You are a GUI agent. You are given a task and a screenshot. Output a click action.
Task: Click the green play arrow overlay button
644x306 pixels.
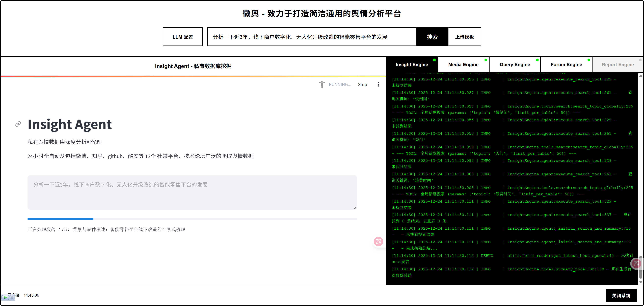(x=5, y=297)
